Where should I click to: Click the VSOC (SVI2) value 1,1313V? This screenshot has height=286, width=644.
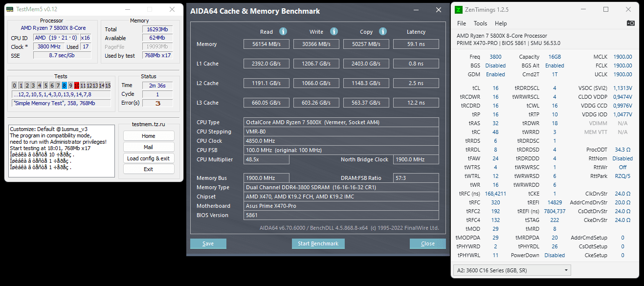pyautogui.click(x=622, y=88)
